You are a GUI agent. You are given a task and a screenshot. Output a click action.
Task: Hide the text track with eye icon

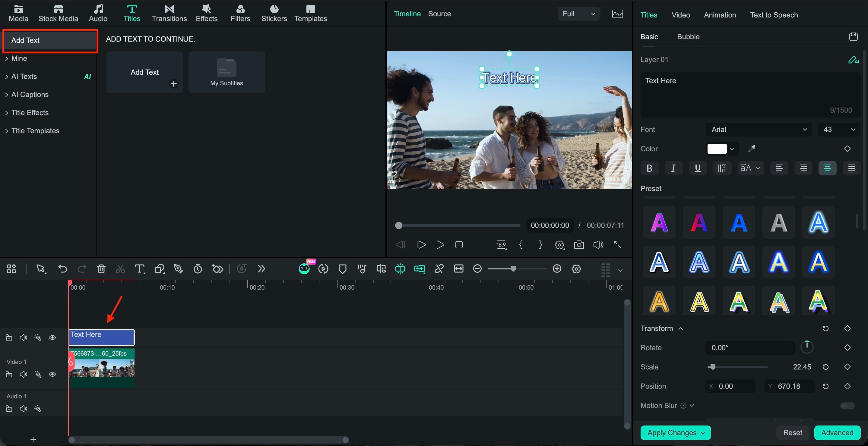[52, 338]
